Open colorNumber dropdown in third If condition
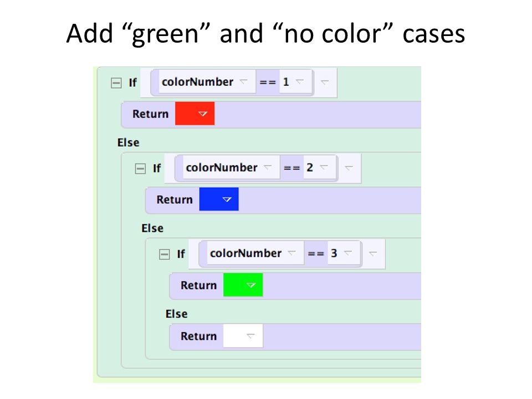The image size is (532, 399). point(292,253)
